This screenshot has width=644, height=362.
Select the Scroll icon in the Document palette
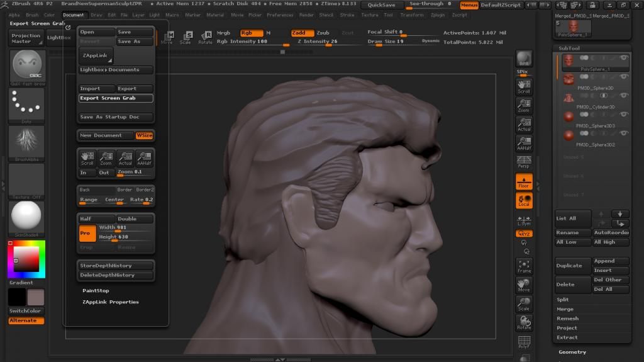pyautogui.click(x=87, y=159)
